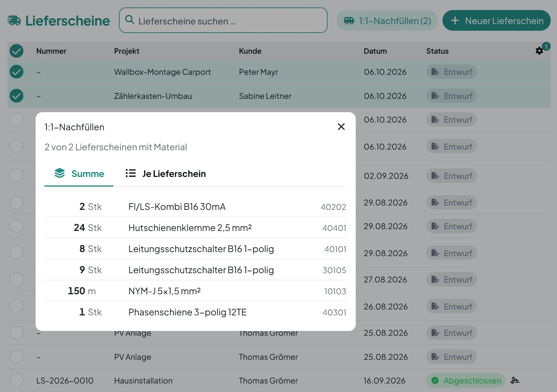The width and height of the screenshot is (557, 392).
Task: Click the van icon in 1:1-Nachfüllen button
Action: point(349,21)
